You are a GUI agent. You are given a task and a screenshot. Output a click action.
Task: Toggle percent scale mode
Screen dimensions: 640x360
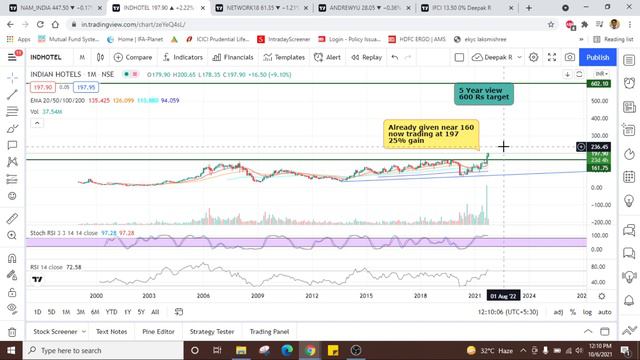pyautogui.click(x=573, y=312)
